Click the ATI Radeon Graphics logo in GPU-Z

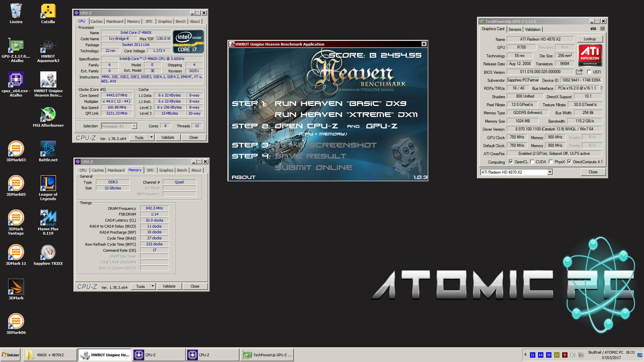click(590, 55)
